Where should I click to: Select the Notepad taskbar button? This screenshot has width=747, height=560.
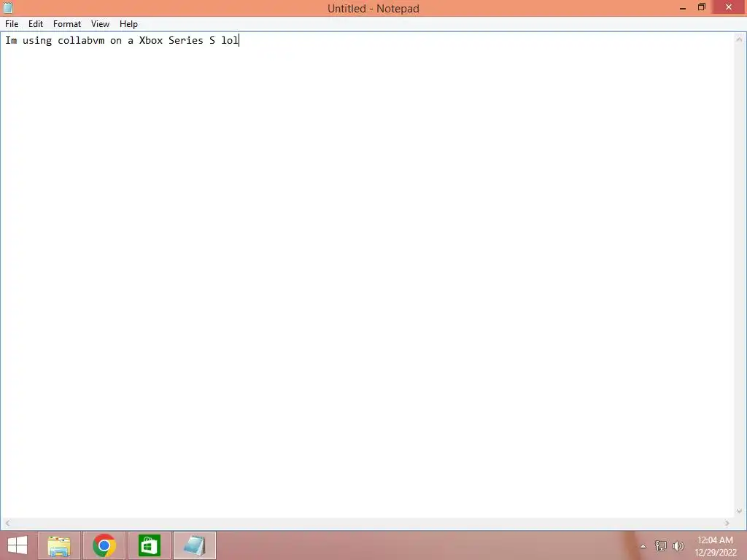(x=194, y=545)
